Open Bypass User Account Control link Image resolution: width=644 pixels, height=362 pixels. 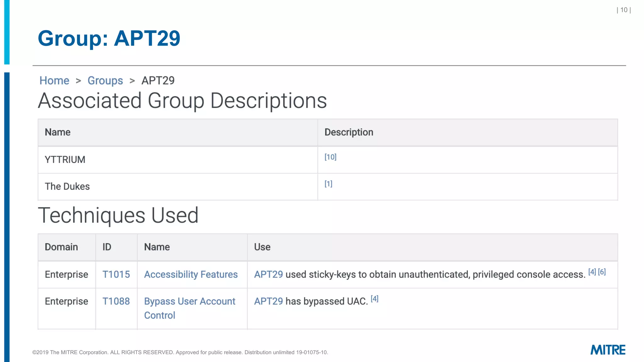pyautogui.click(x=190, y=308)
